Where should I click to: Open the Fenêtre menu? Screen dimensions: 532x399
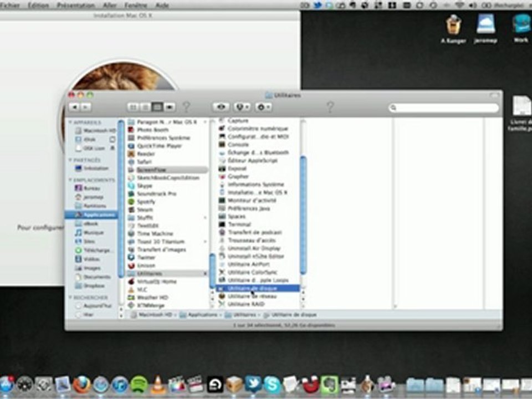136,5
